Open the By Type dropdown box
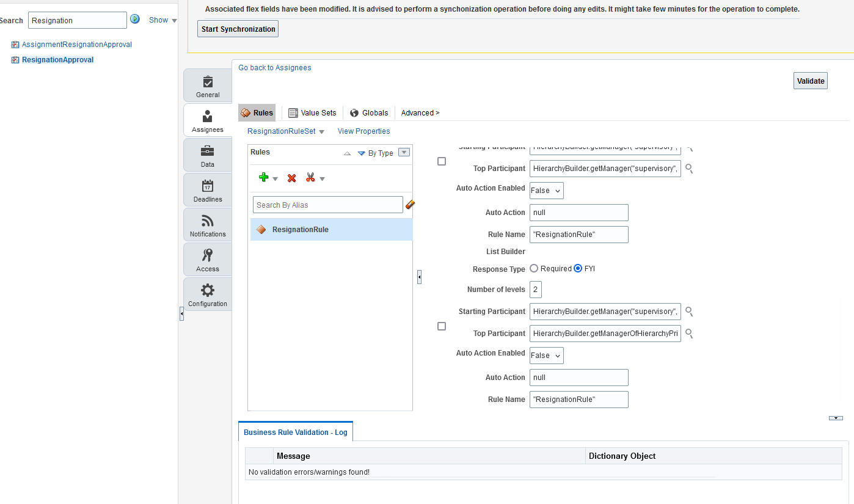 click(404, 153)
